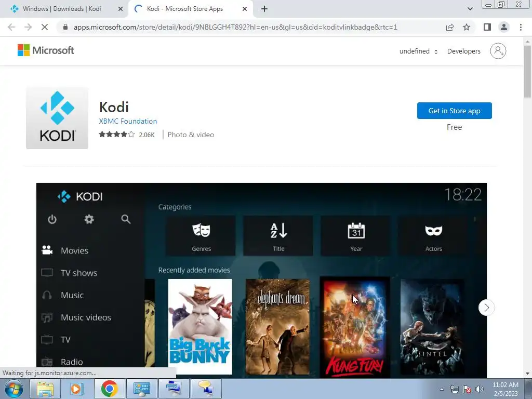This screenshot has width=532, height=399.
Task: Close the Kodi Microsoft Store Apps tab
Action: [x=245, y=9]
